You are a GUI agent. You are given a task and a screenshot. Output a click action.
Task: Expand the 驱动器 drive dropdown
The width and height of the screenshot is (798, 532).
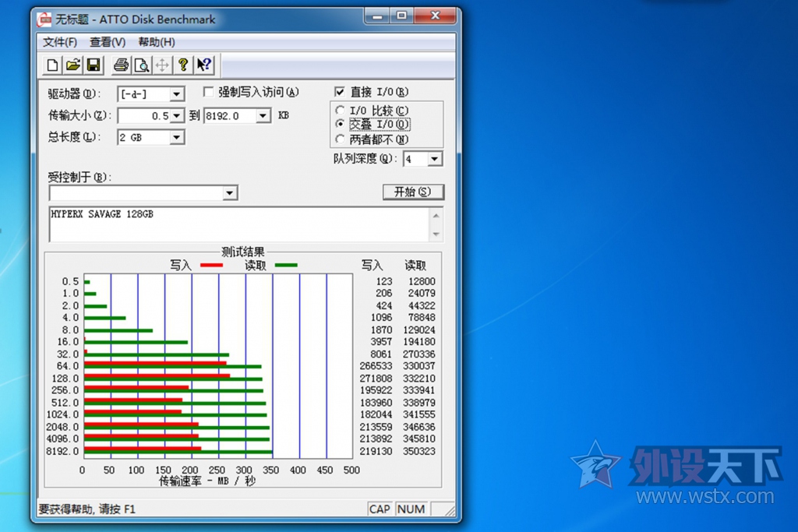177,94
